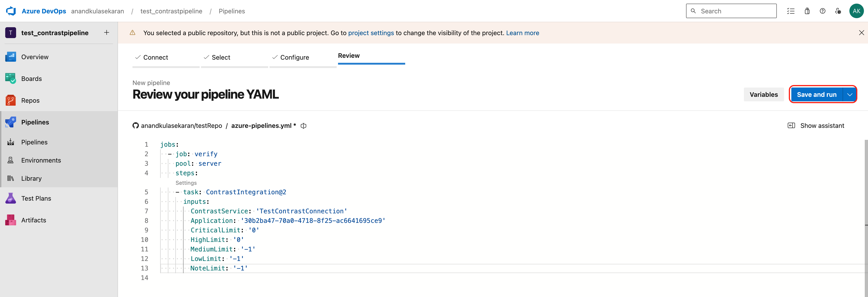Image resolution: width=868 pixels, height=297 pixels.
Task: Click the HighLimit line in editor
Action: 217,240
